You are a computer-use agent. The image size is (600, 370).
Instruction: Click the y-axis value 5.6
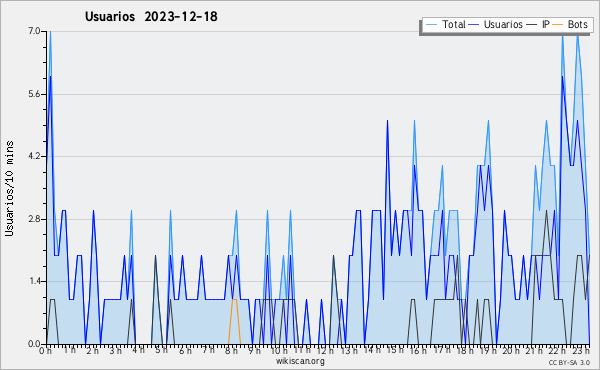34,94
